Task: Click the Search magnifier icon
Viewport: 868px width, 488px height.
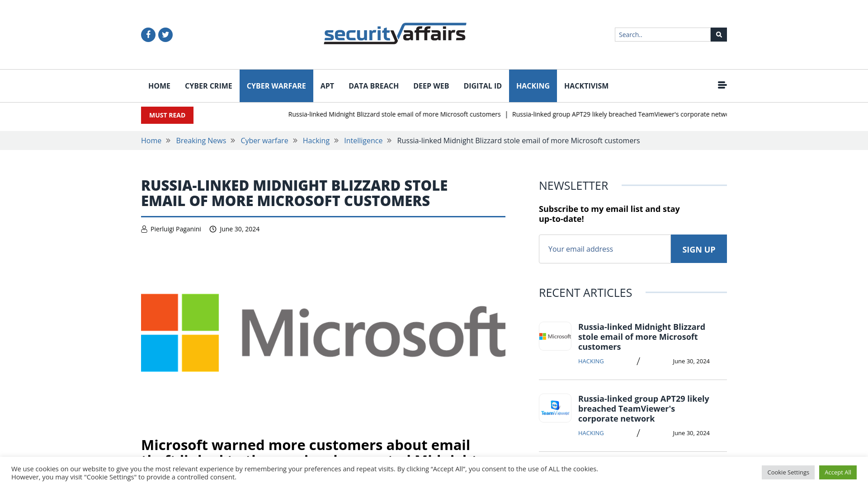Action: point(718,34)
